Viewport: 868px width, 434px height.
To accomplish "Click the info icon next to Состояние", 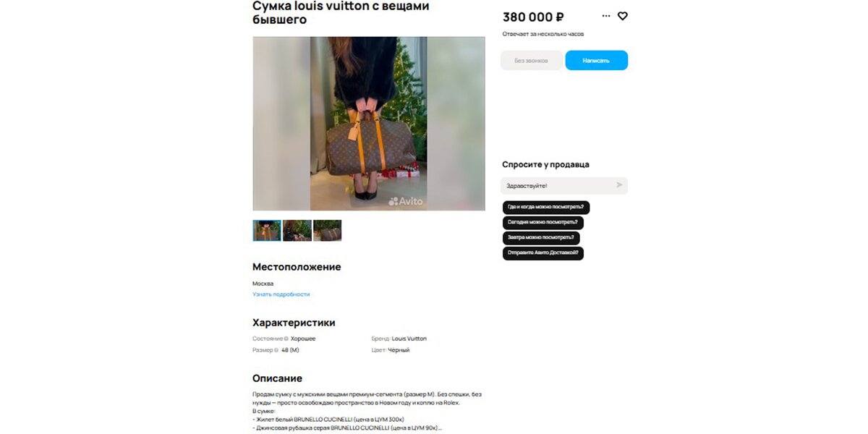I will click(x=286, y=339).
